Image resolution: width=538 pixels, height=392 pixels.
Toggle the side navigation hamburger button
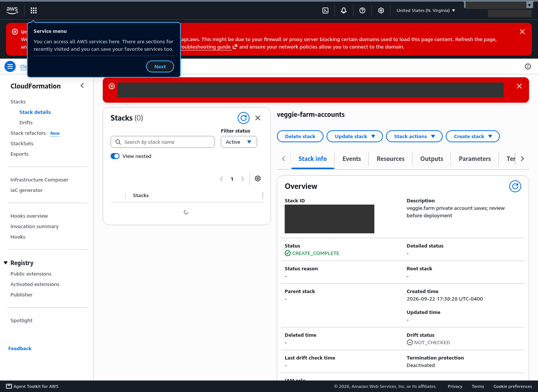[x=10, y=66]
